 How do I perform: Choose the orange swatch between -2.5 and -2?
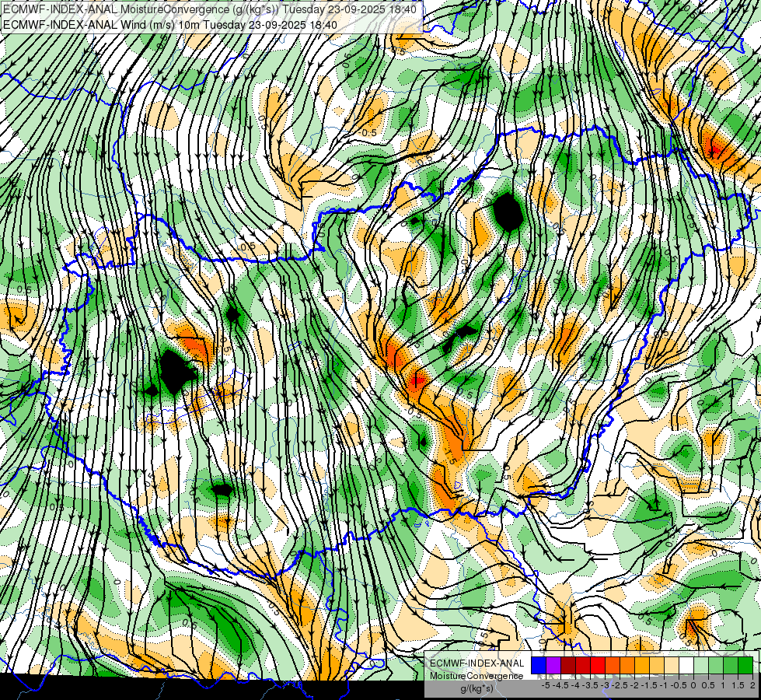tap(627, 665)
